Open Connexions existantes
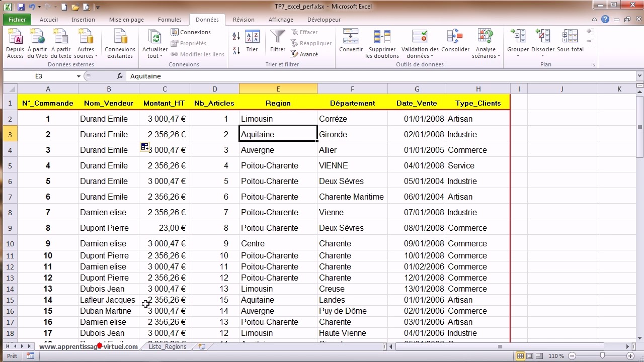This screenshot has height=362, width=644. [120, 43]
